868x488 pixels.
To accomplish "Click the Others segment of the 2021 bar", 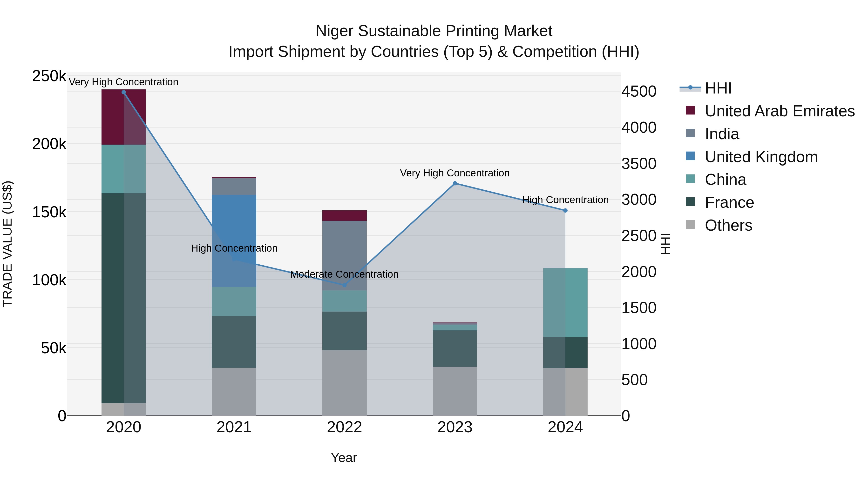I will click(234, 392).
